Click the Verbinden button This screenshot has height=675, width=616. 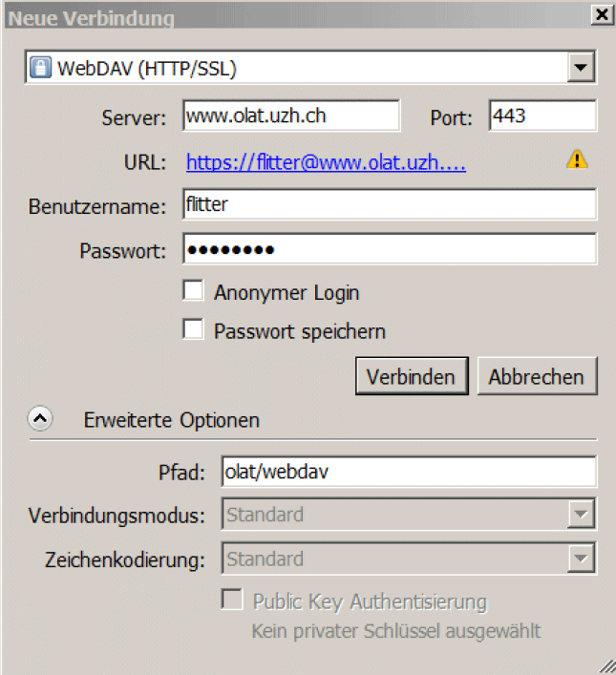click(x=412, y=376)
